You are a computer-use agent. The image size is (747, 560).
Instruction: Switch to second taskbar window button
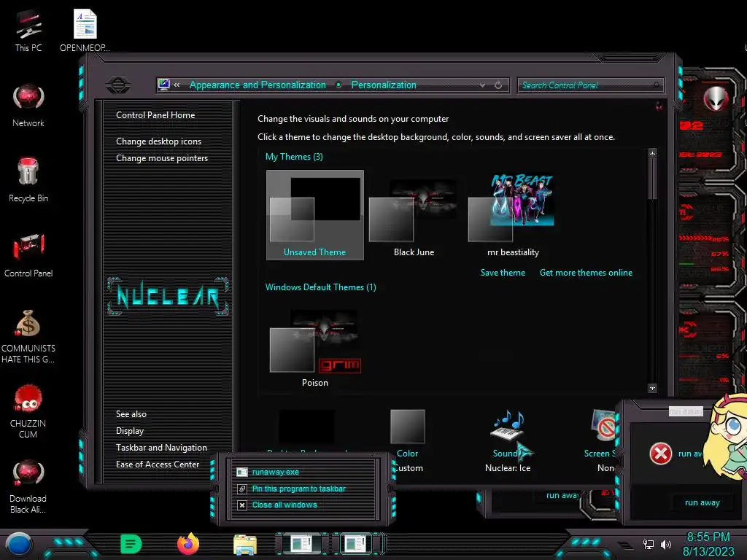click(x=356, y=544)
